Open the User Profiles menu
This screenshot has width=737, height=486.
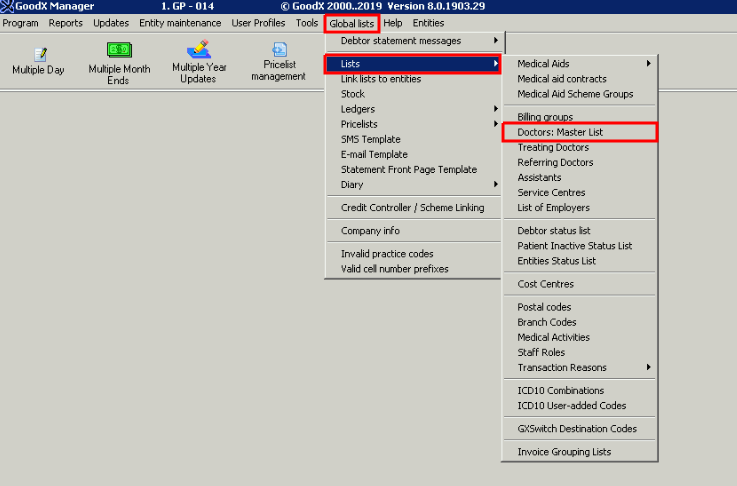click(x=258, y=23)
